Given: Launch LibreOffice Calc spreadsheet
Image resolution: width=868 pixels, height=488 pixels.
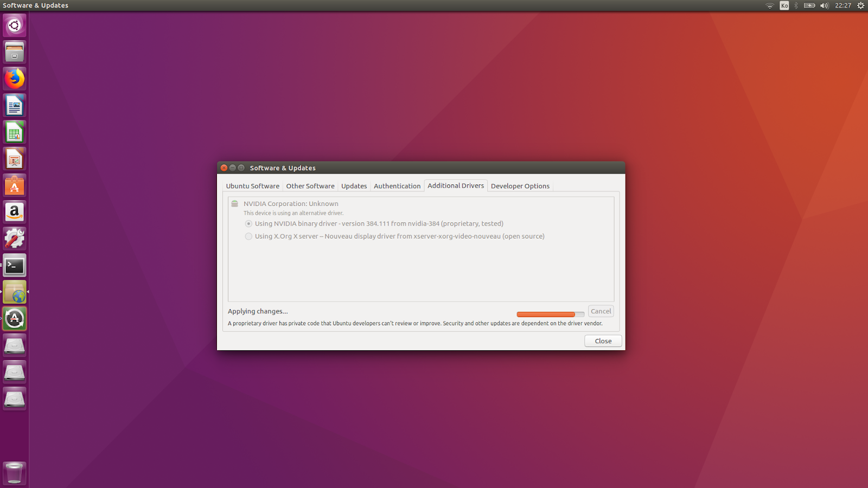Looking at the screenshot, I should 15,132.
